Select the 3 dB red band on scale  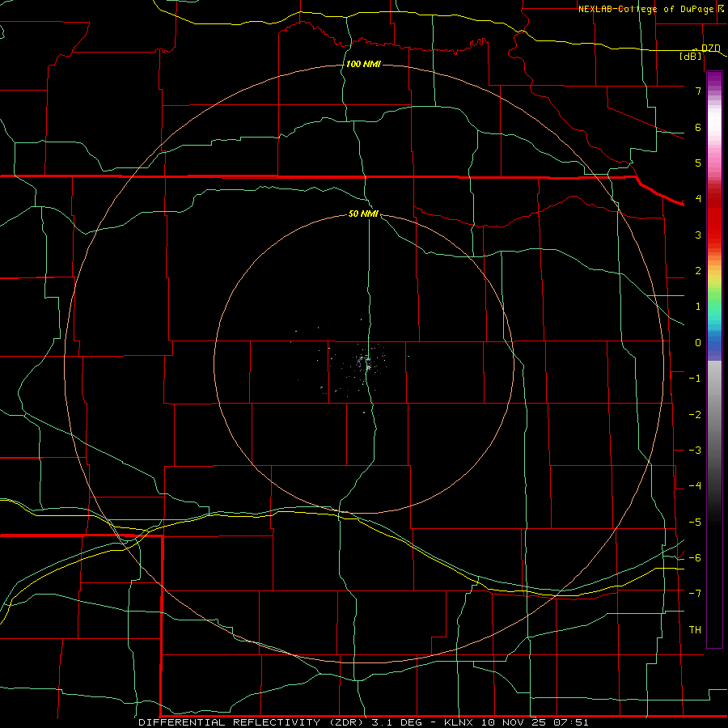coord(714,235)
